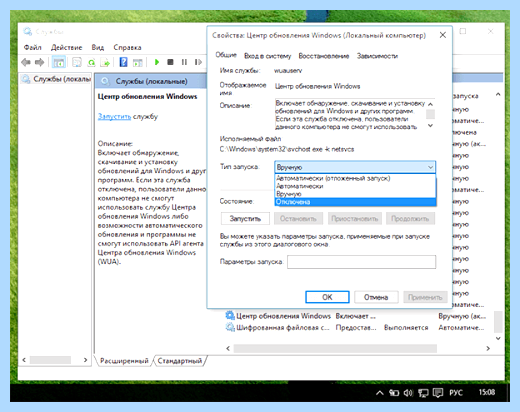Switch to the Зависимости tab

click(x=377, y=56)
